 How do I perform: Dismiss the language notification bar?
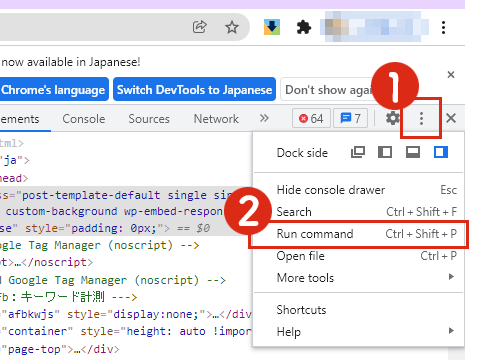tap(451, 75)
